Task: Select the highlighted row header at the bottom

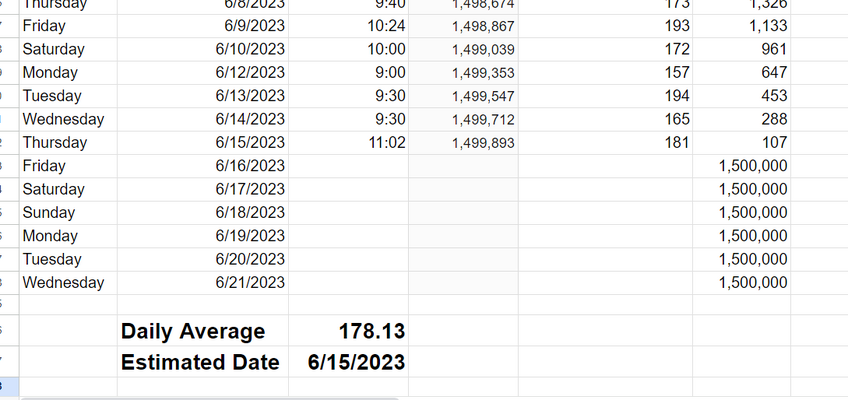Action: tap(9, 386)
